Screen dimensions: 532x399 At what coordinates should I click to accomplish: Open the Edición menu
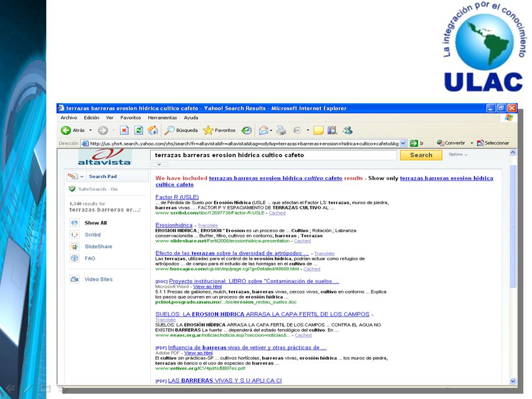click(91, 117)
